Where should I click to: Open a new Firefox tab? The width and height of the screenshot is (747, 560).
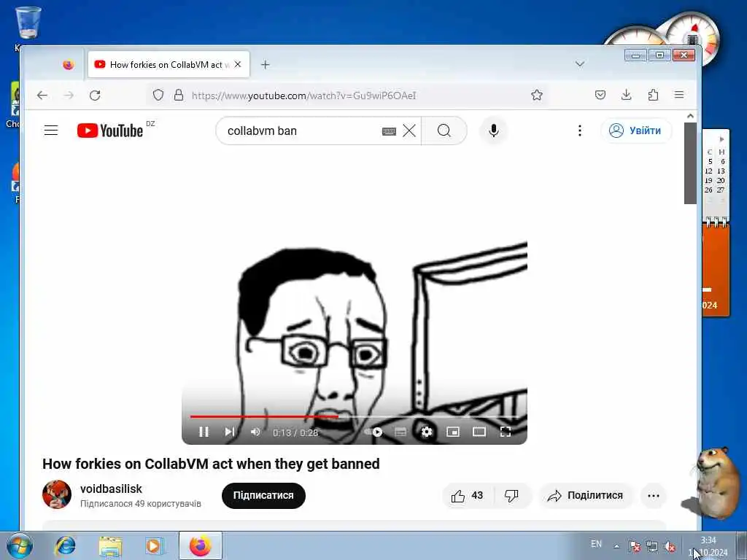pyautogui.click(x=266, y=64)
